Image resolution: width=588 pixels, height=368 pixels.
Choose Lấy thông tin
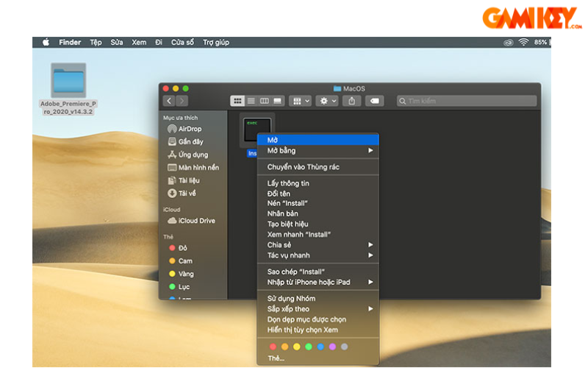(318, 183)
